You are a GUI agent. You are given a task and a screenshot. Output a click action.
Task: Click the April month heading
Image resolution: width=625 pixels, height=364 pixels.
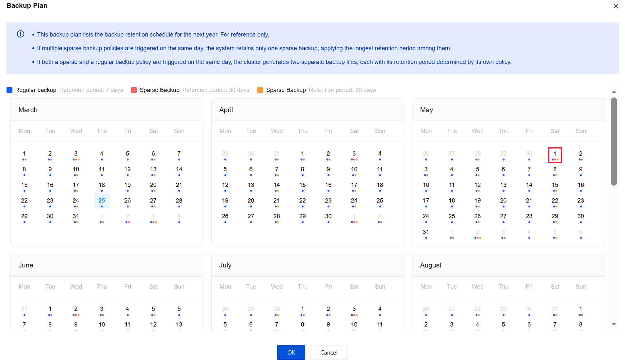point(226,110)
